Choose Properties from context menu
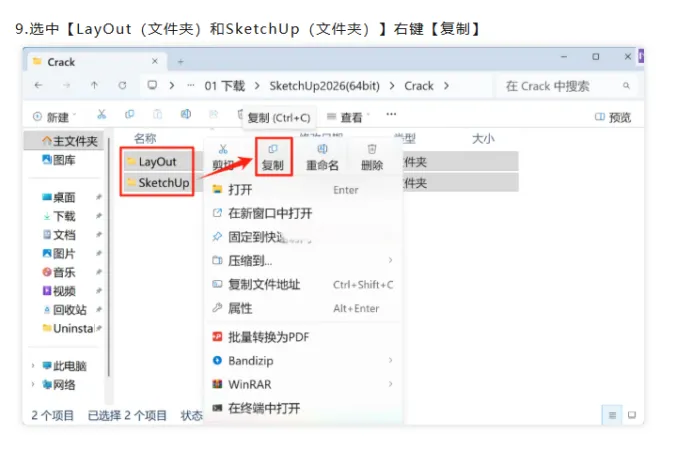The image size is (692, 451). (x=304, y=308)
